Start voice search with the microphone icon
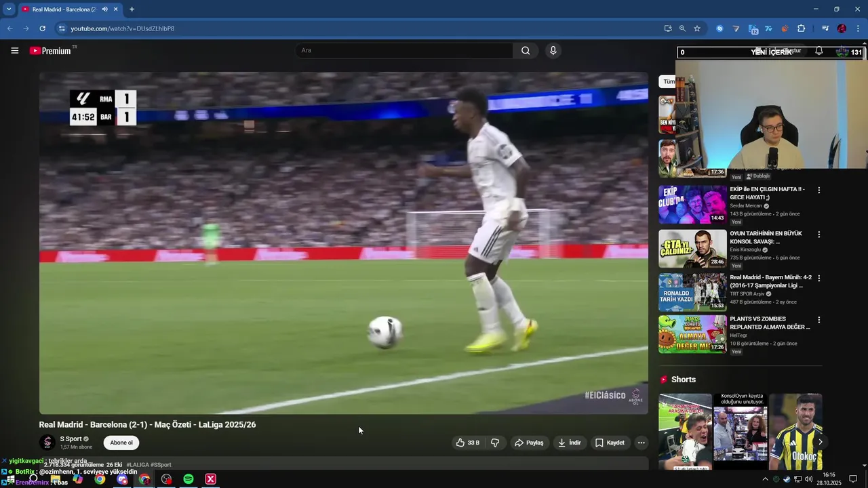Screen dimensions: 868x488 (553, 50)
